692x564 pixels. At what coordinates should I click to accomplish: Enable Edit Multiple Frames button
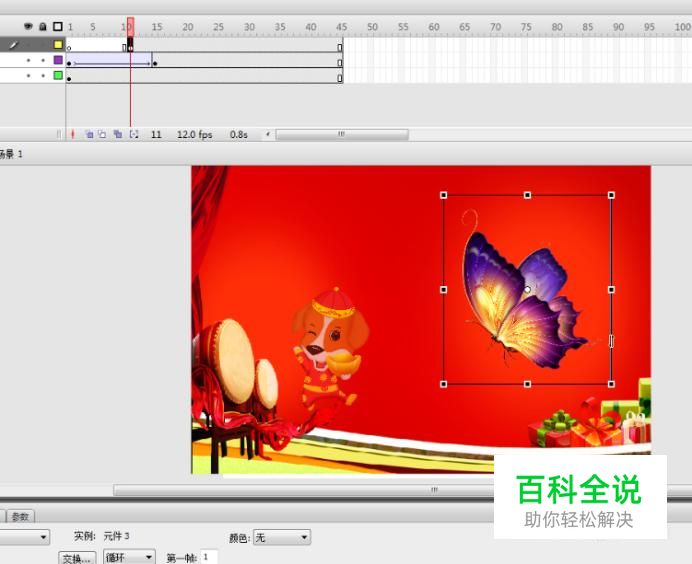coord(118,134)
